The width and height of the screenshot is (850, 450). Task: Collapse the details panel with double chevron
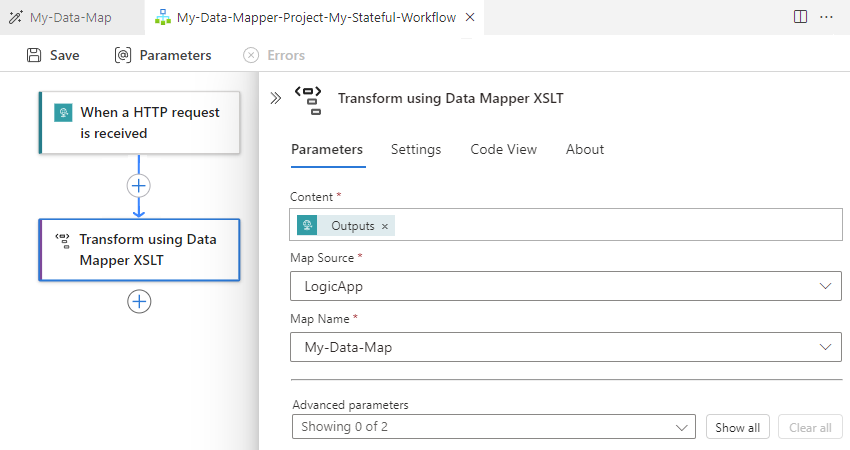pyautogui.click(x=276, y=98)
